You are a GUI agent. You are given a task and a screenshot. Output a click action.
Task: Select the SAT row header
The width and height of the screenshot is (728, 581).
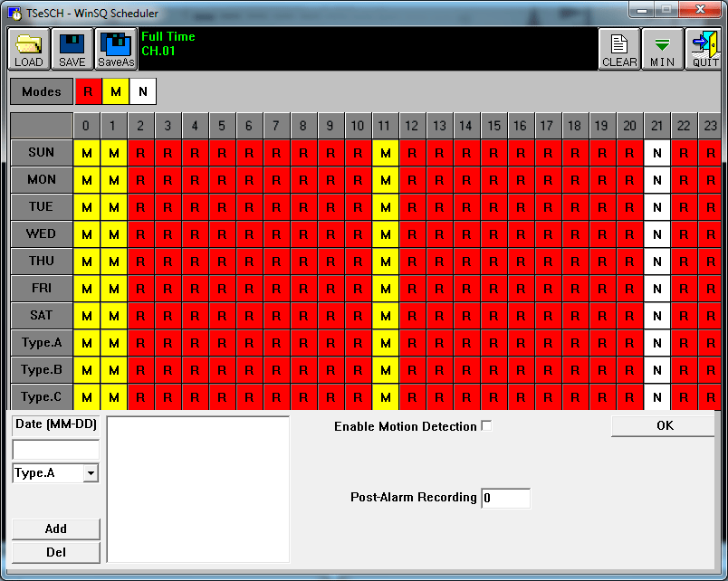[x=42, y=316]
